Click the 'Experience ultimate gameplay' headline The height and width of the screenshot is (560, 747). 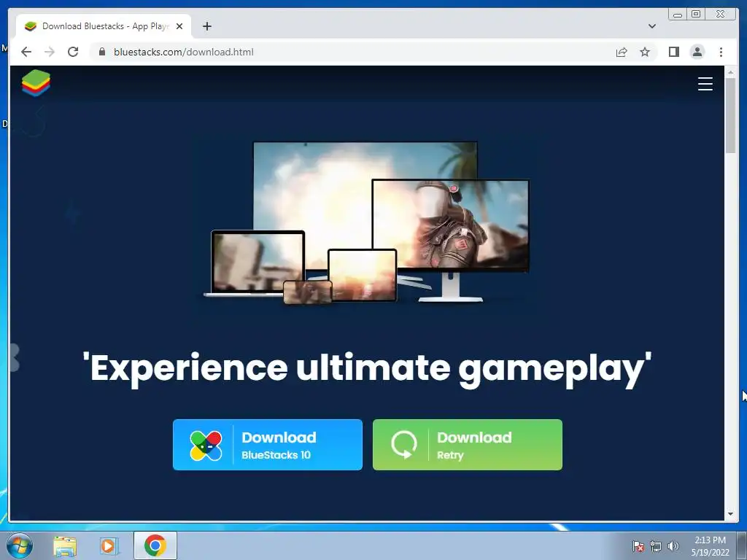367,369
